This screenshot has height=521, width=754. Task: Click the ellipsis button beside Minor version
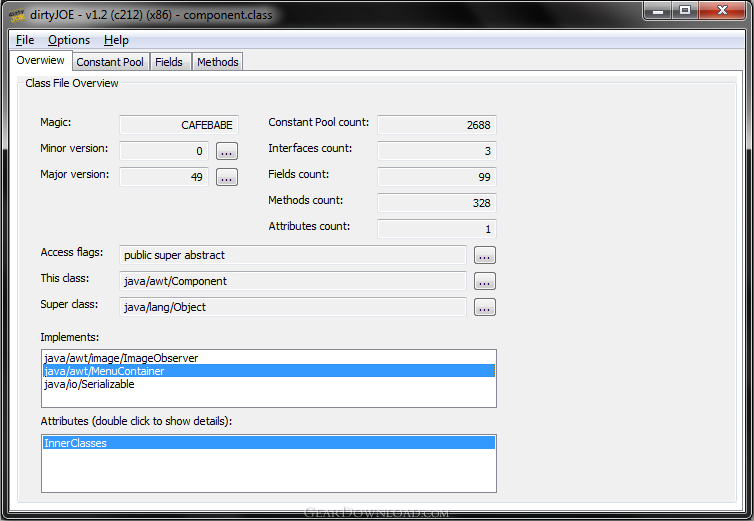[227, 151]
